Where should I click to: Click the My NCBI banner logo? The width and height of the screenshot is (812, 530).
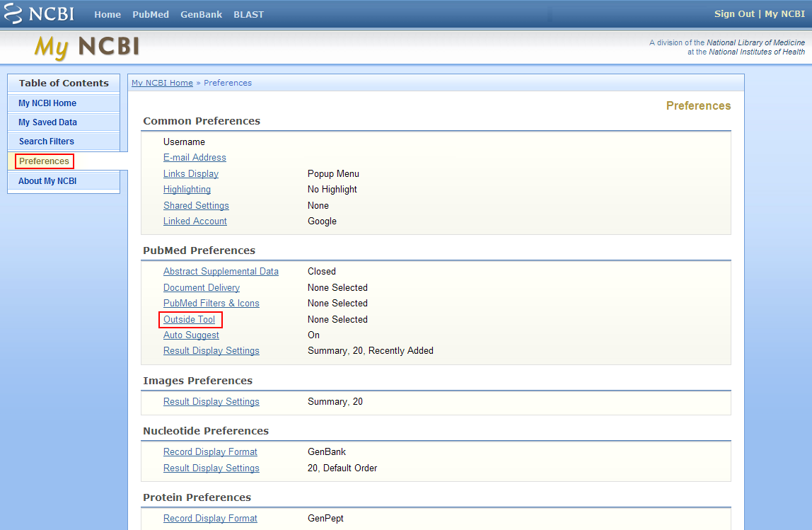(87, 47)
